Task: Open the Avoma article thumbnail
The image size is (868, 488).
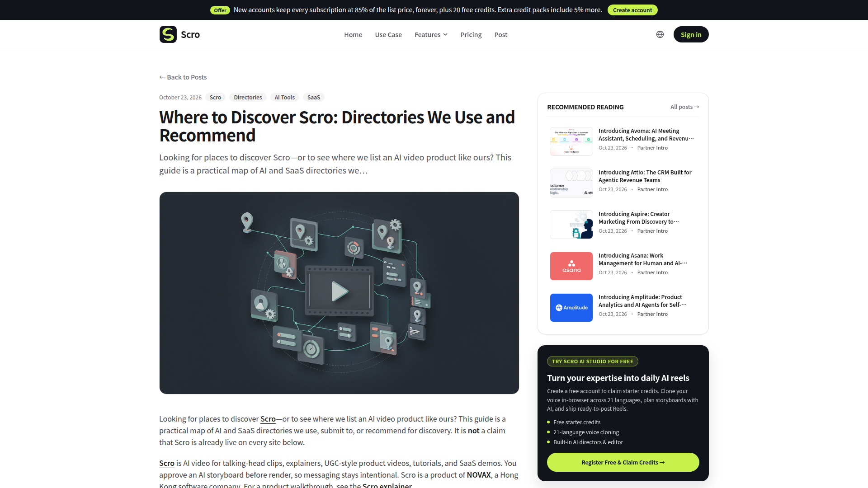Action: pos(571,141)
